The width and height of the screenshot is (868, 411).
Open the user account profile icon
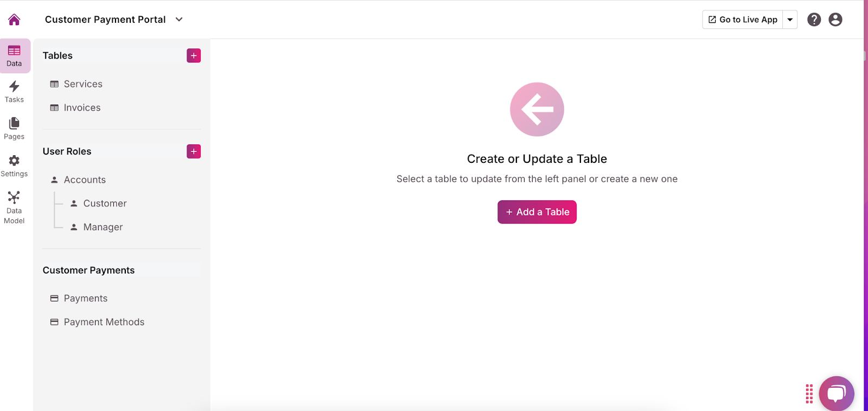point(835,20)
